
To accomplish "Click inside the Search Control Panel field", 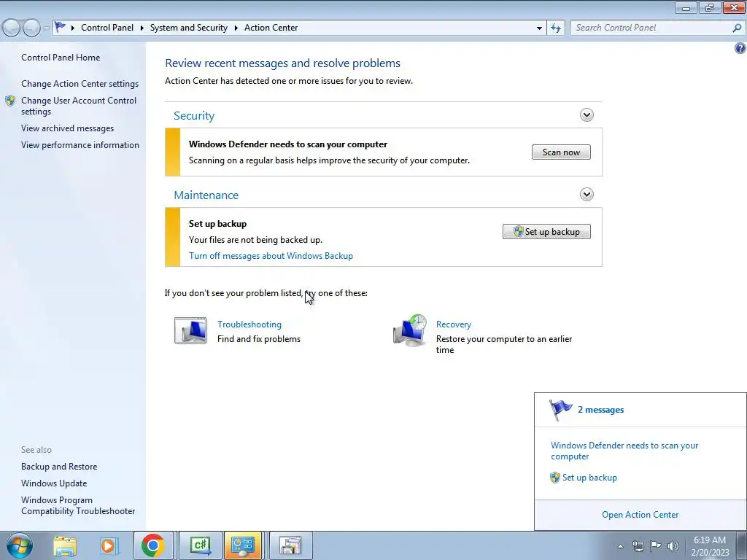I will (651, 28).
